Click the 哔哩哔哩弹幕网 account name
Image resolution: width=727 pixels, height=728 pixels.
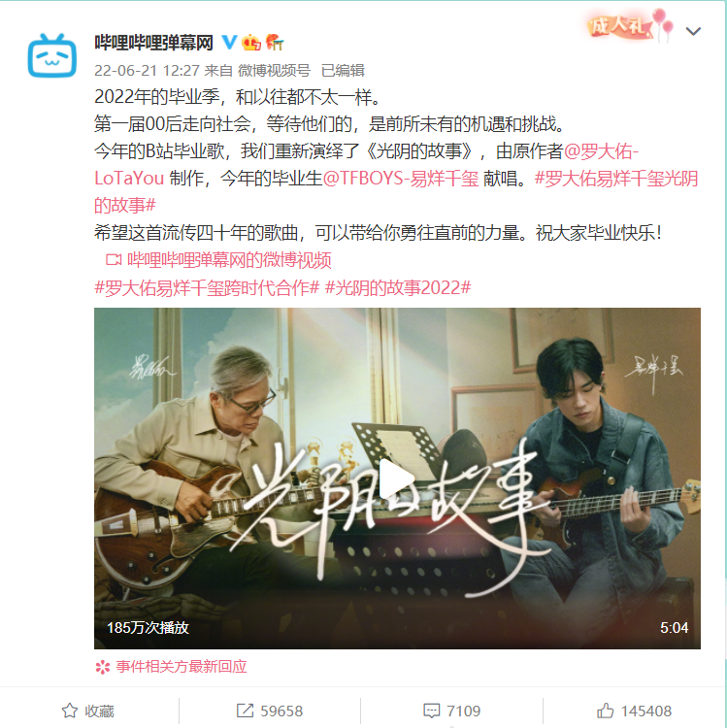[153, 43]
